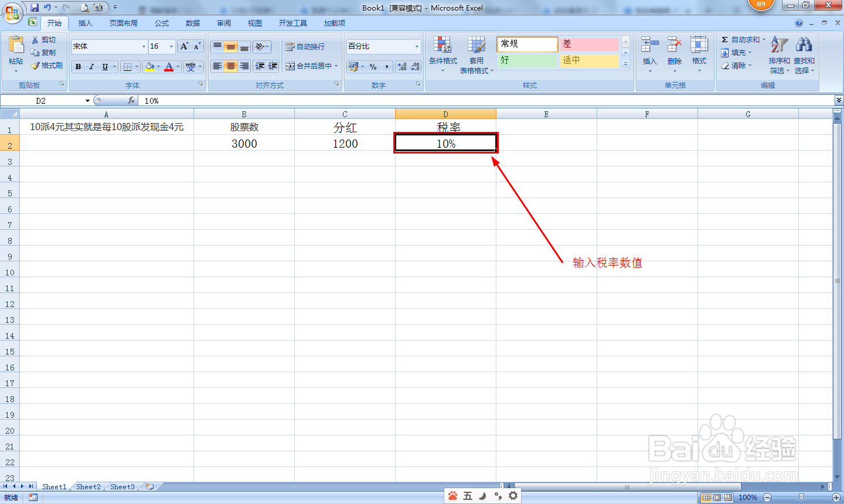This screenshot has height=504, width=844.
Task: Click the zoom slider in the status bar
Action: pyautogui.click(x=802, y=498)
